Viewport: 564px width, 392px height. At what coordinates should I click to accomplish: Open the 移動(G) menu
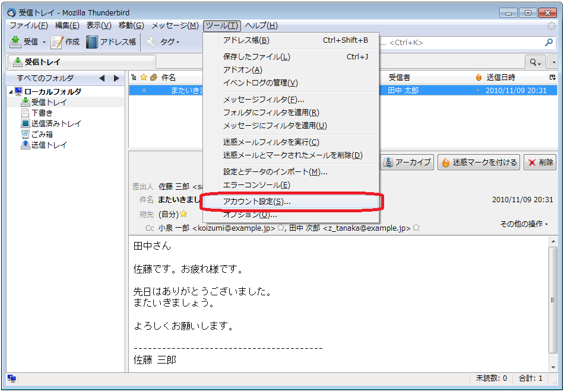[131, 26]
